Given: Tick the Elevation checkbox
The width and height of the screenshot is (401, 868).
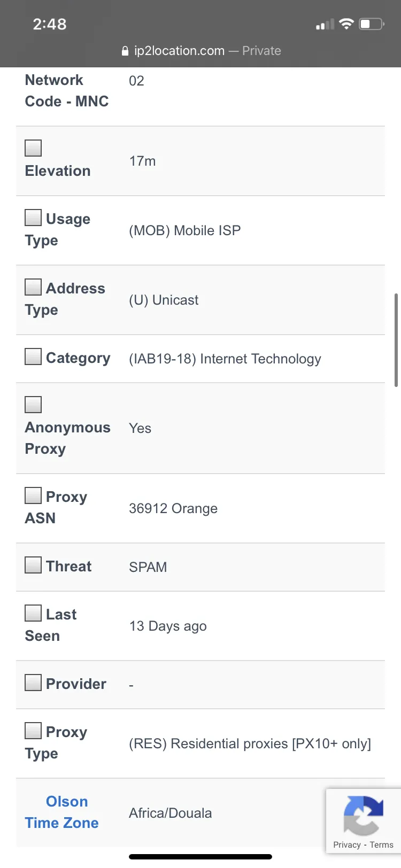Looking at the screenshot, I should pos(33,148).
